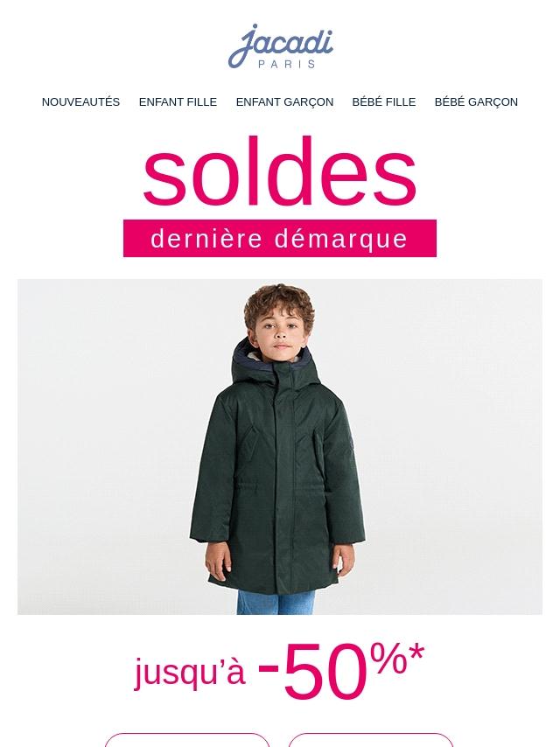Select the ENFANT GARÇON navigation link
The image size is (560, 747).
click(x=284, y=102)
